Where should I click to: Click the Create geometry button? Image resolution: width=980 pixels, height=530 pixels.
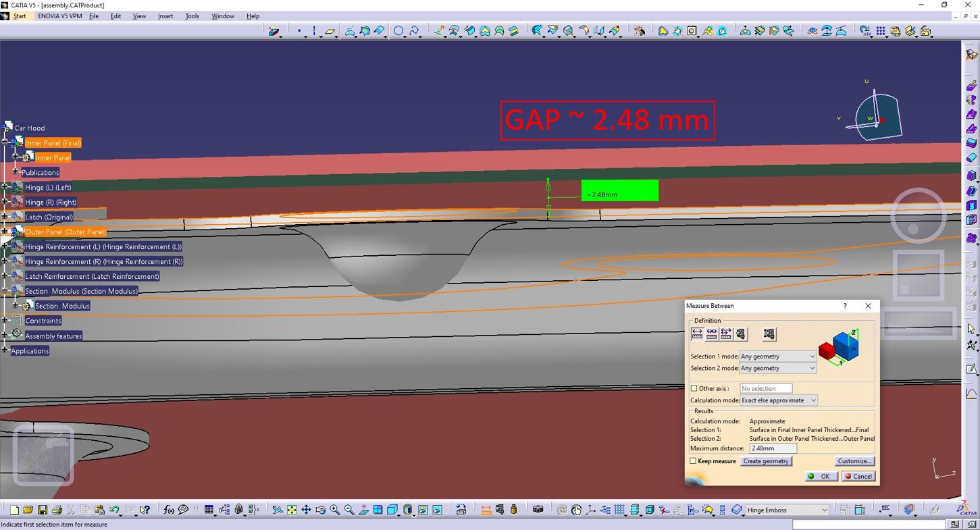tap(766, 461)
